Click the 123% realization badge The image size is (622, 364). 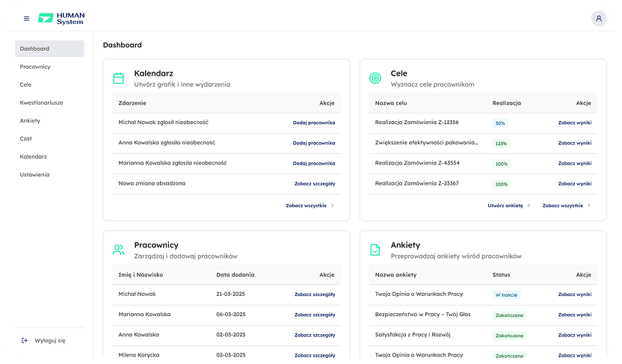[501, 144]
